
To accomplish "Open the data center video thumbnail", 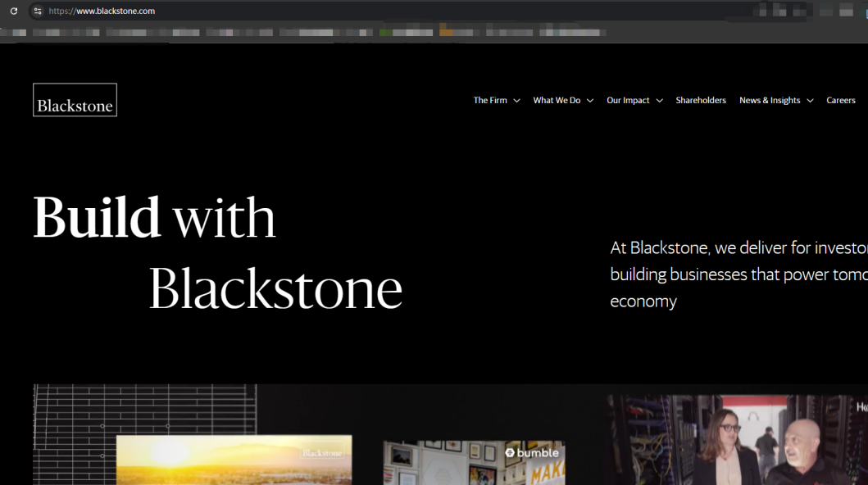I will click(x=738, y=442).
